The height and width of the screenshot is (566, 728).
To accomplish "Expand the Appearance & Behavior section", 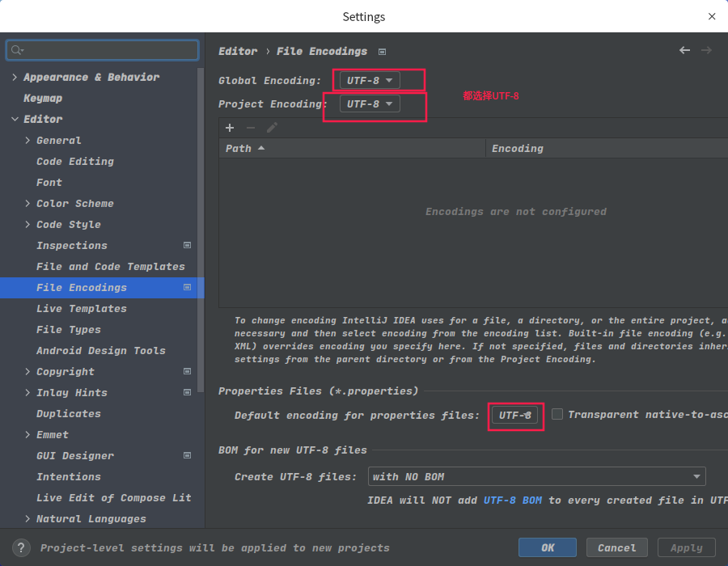I will click(x=15, y=76).
